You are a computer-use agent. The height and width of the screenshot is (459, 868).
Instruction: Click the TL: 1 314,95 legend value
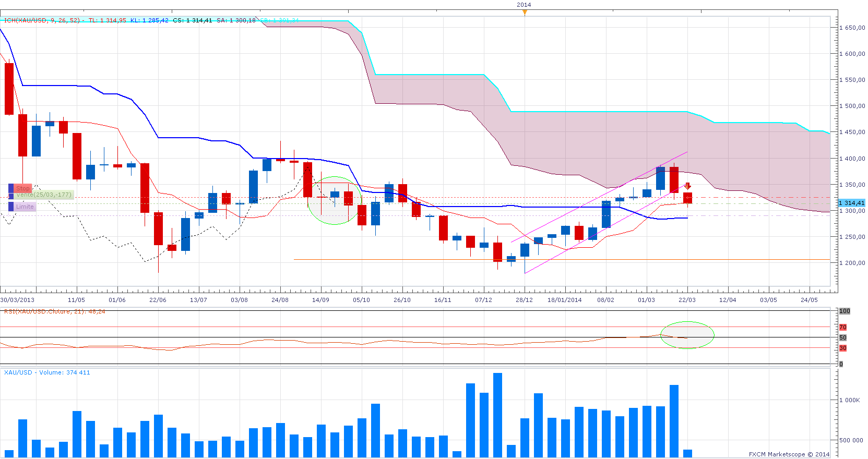click(108, 20)
